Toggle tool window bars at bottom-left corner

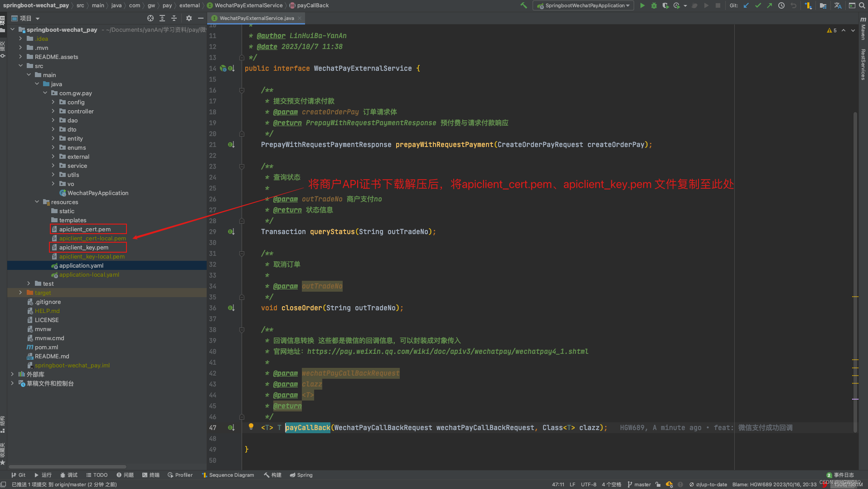pos(4,484)
